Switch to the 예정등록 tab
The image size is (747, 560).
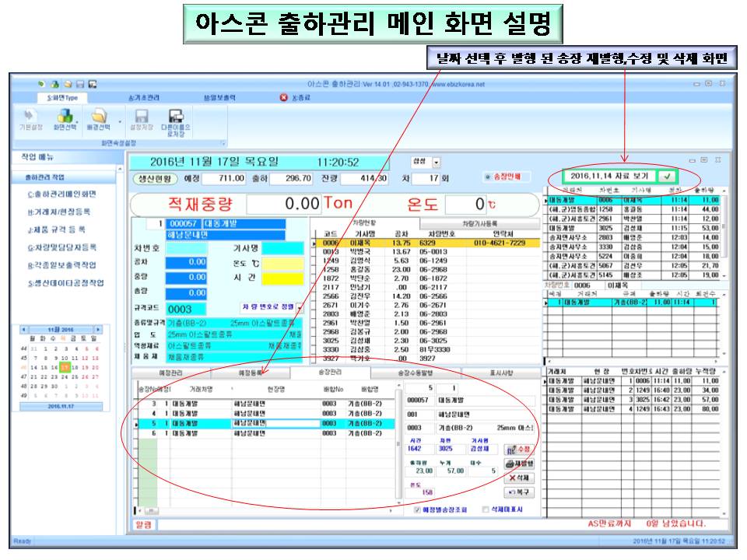point(250,373)
